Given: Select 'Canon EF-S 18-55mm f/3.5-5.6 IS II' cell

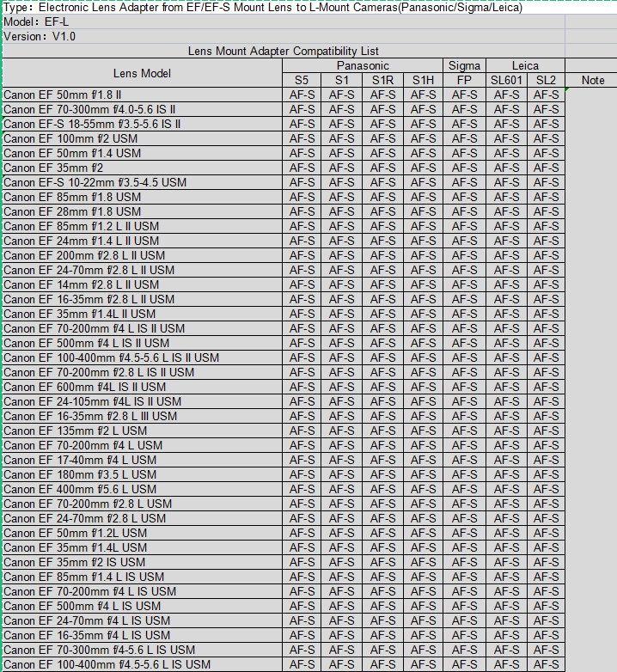Looking at the screenshot, I should (143, 124).
